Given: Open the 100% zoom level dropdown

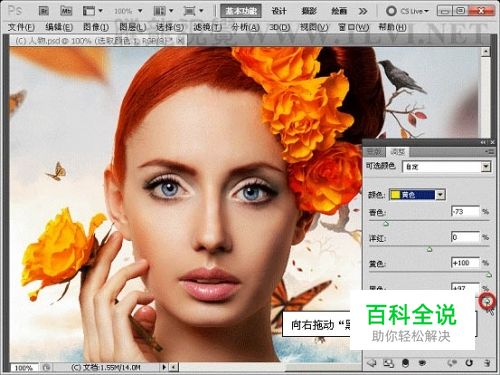Looking at the screenshot, I should (x=128, y=11).
